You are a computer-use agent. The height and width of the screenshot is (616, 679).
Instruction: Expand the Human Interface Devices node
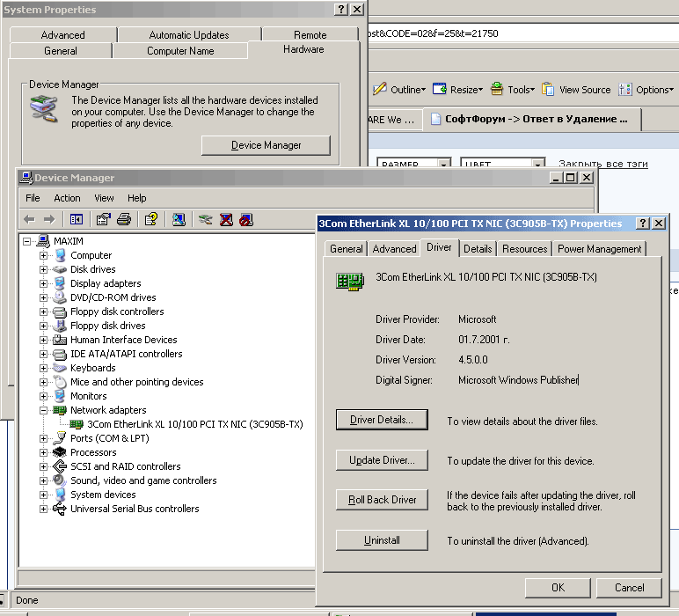point(43,340)
